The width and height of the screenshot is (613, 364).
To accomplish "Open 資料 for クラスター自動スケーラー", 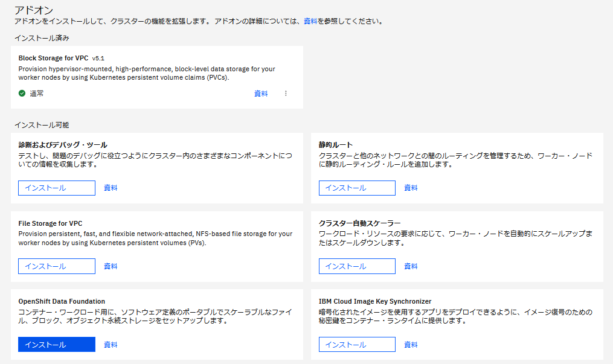I will [x=410, y=266].
